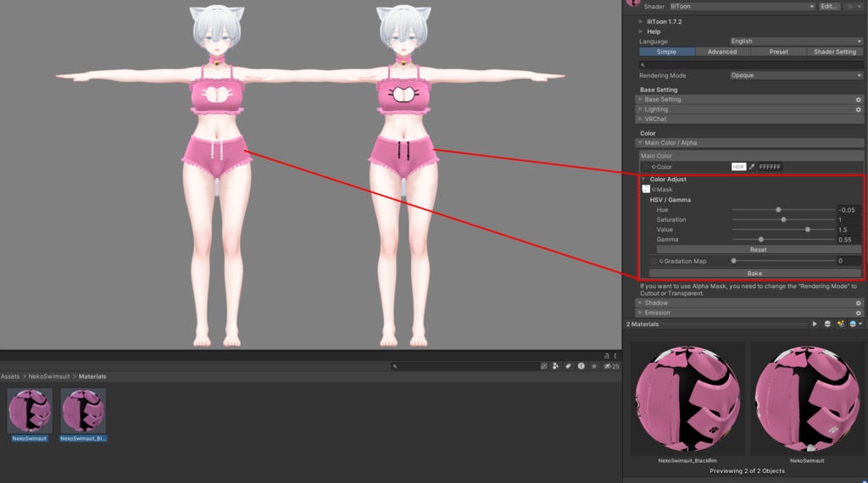Click the search by type icon

(x=555, y=366)
